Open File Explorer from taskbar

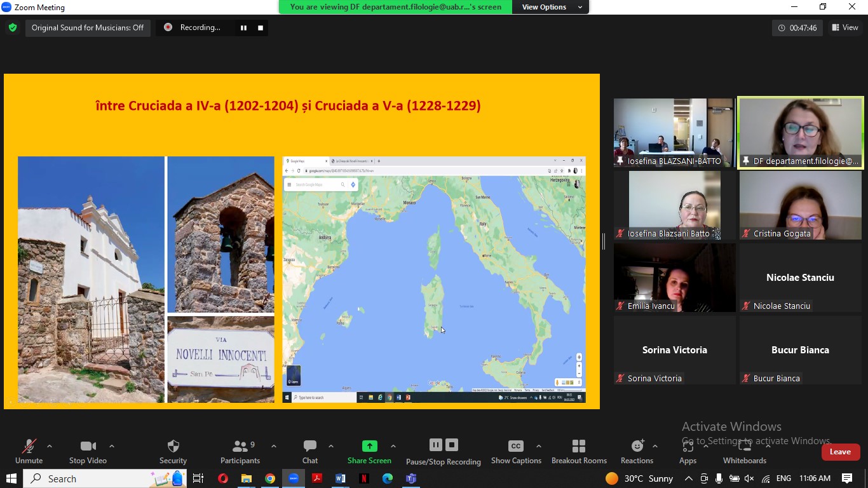coord(247,478)
